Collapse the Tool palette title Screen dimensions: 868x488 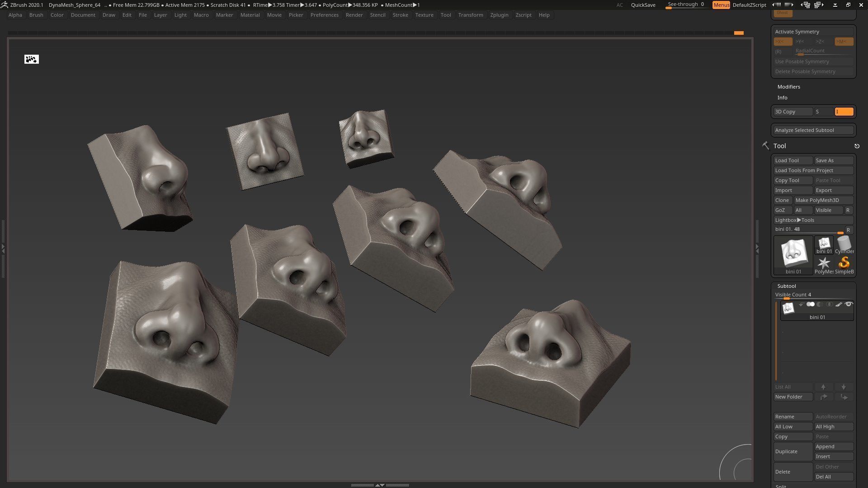779,146
